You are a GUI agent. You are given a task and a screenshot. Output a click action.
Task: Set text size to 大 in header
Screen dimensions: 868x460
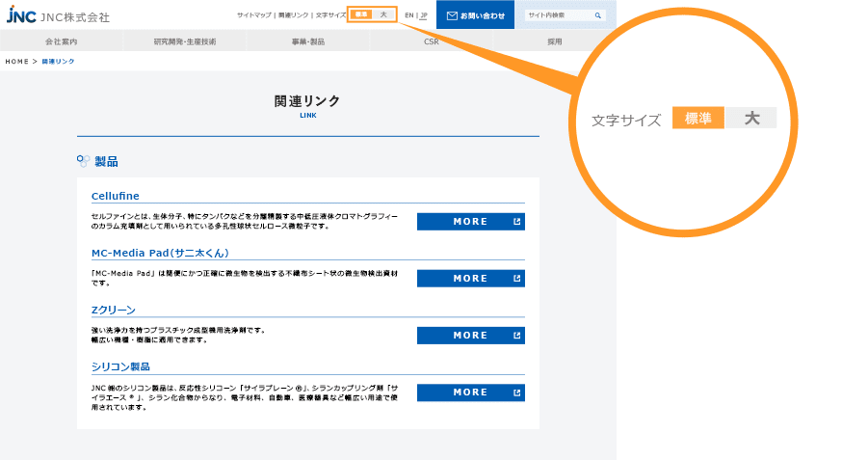[x=383, y=14]
